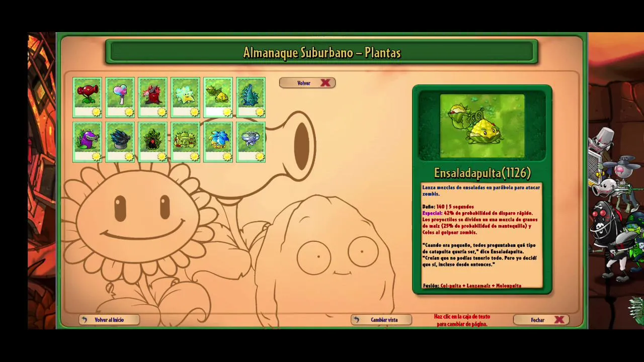The width and height of the screenshot is (644, 362).
Task: Click the plant description text box
Action: (x=482, y=236)
